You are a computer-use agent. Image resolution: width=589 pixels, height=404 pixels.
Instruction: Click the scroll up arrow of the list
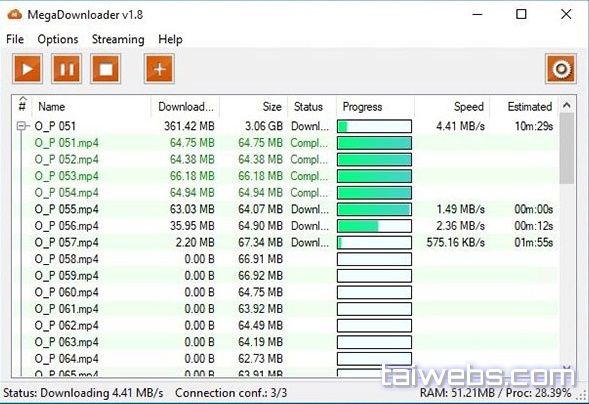click(x=567, y=106)
